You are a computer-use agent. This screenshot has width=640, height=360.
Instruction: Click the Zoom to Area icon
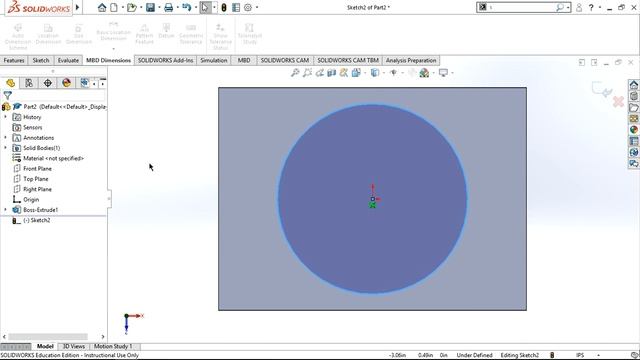[307, 73]
